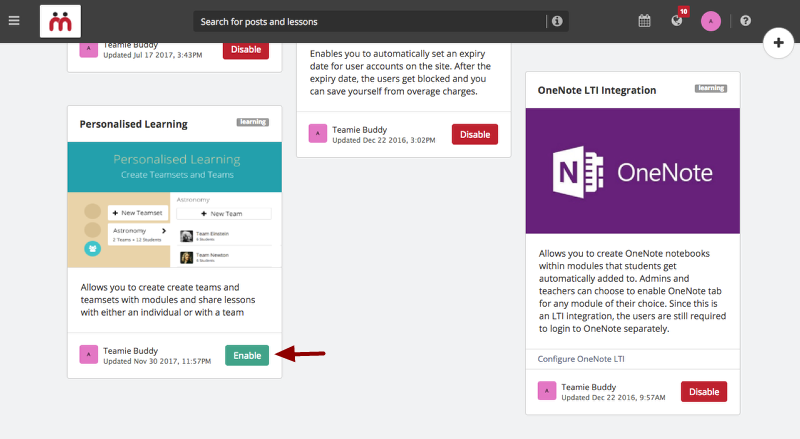The image size is (800, 439).
Task: Open the calendar icon
Action: tap(644, 21)
